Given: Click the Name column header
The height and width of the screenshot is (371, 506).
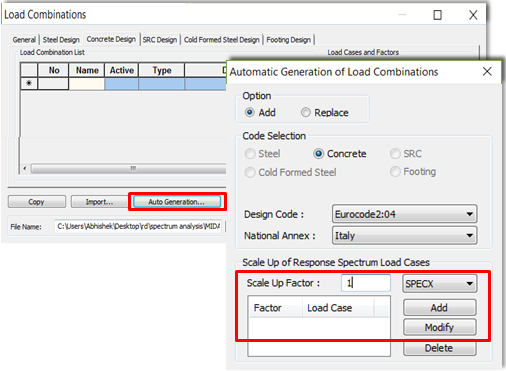Looking at the screenshot, I should (x=87, y=70).
